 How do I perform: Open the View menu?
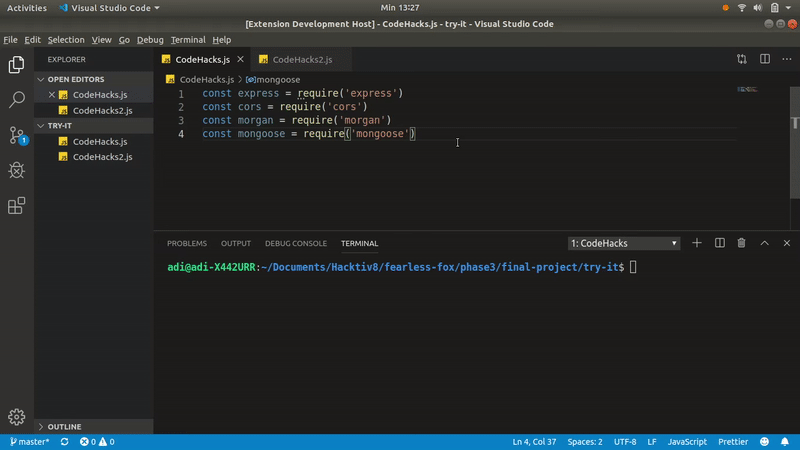click(x=102, y=40)
